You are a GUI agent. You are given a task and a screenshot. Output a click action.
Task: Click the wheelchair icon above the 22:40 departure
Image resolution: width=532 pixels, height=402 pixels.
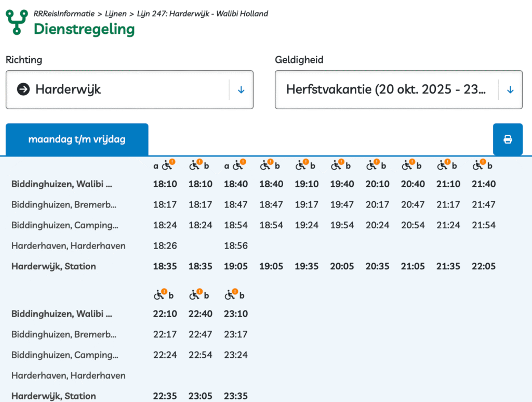coord(194,295)
